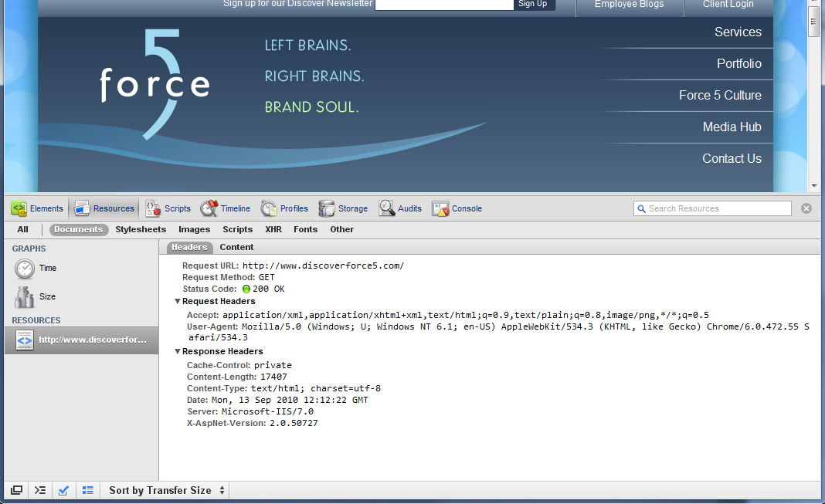The image size is (825, 504).
Task: Click the Accept request header line
Action: pos(448,315)
